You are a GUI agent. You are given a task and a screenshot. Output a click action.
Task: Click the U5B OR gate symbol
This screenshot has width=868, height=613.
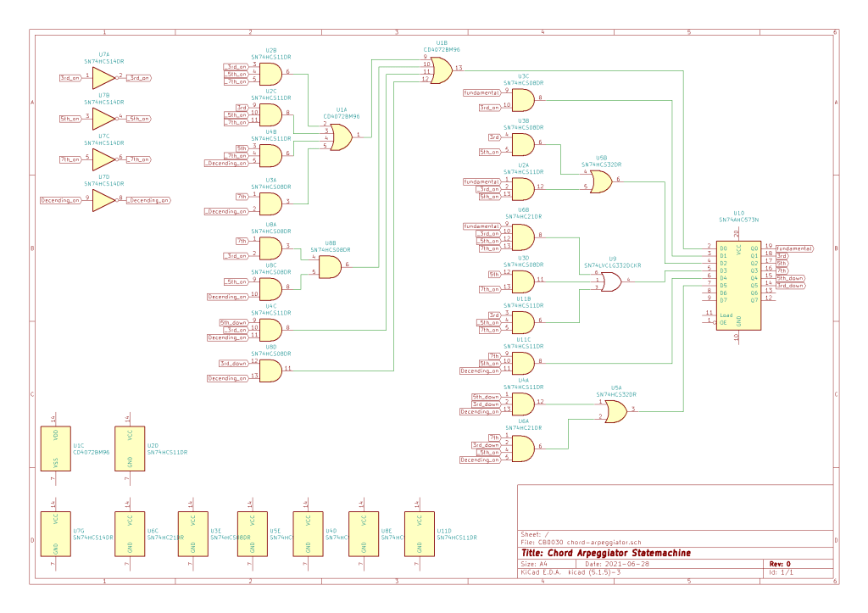click(x=601, y=181)
